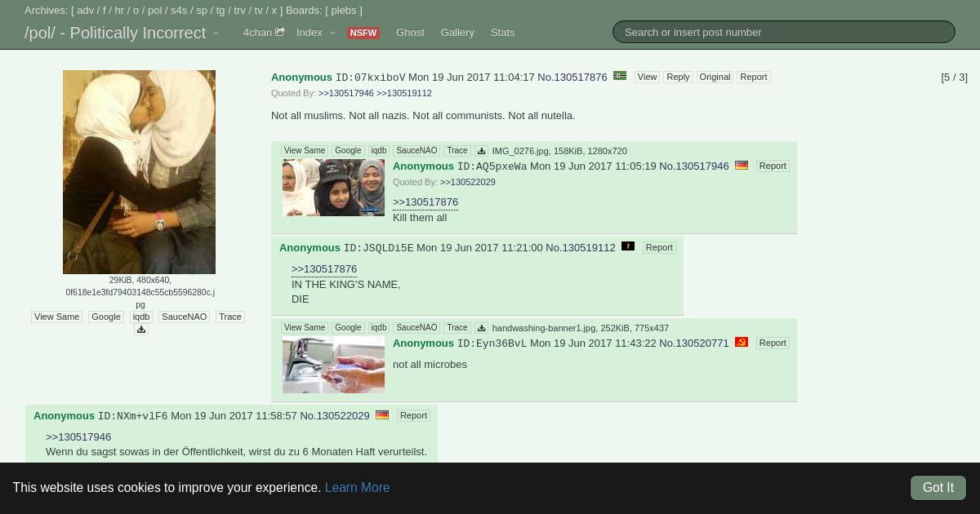The width and height of the screenshot is (980, 514).
Task: Expand the Index dropdown menu
Action: tap(316, 33)
